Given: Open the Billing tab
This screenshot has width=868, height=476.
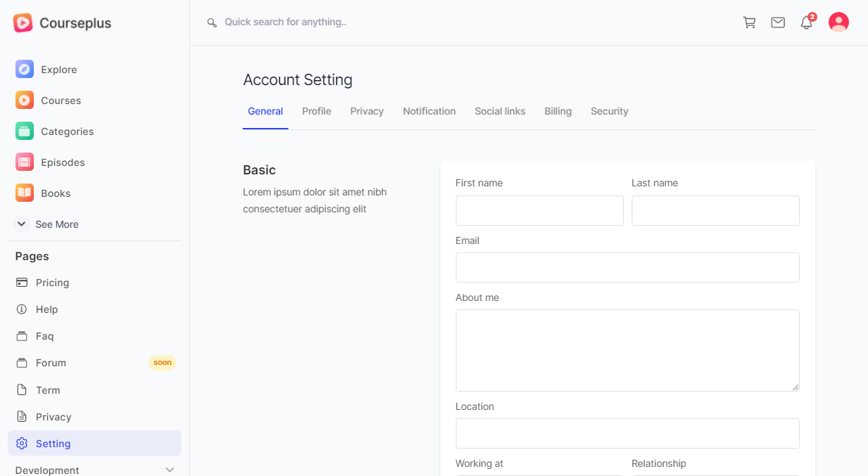Looking at the screenshot, I should coord(558,111).
